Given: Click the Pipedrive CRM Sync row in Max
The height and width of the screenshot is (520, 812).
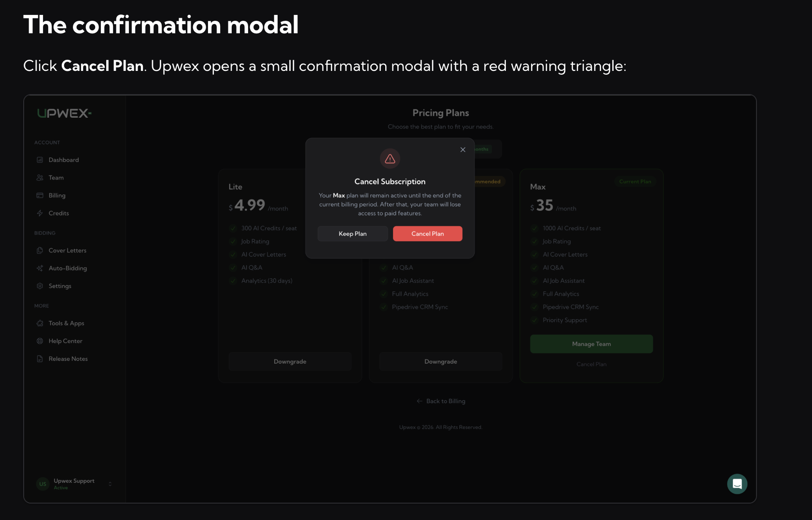Looking at the screenshot, I should pos(565,307).
